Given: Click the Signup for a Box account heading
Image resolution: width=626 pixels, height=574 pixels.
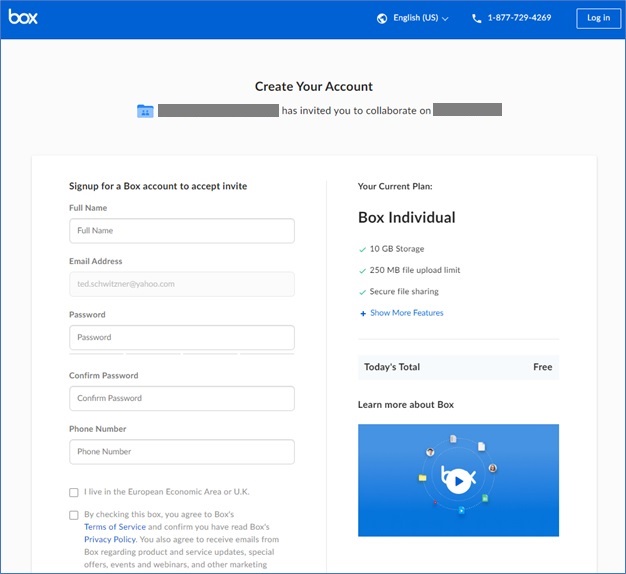Looking at the screenshot, I should point(158,186).
